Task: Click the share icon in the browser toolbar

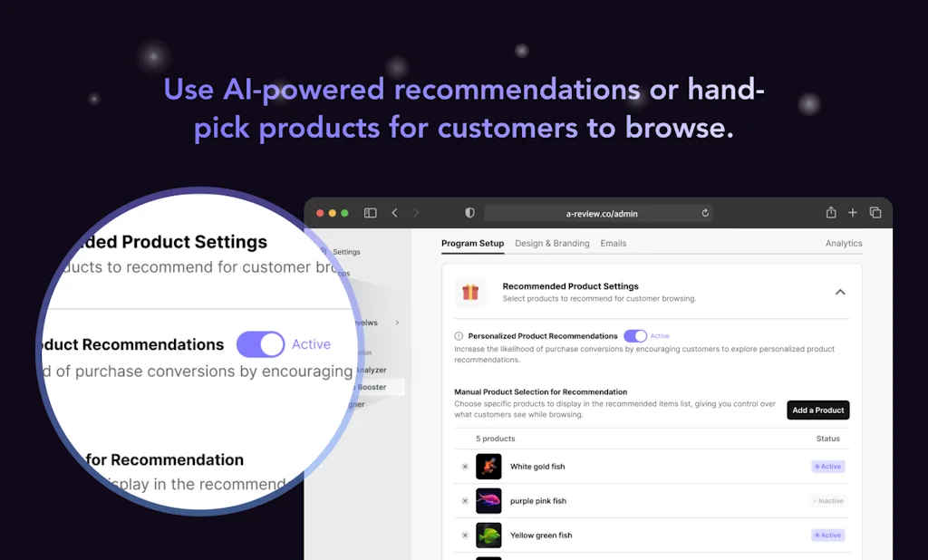Action: tap(831, 212)
